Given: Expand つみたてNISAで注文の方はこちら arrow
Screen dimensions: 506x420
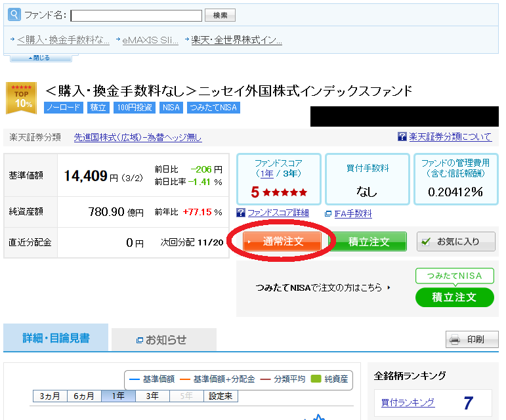Looking at the screenshot, I should coord(389,287).
